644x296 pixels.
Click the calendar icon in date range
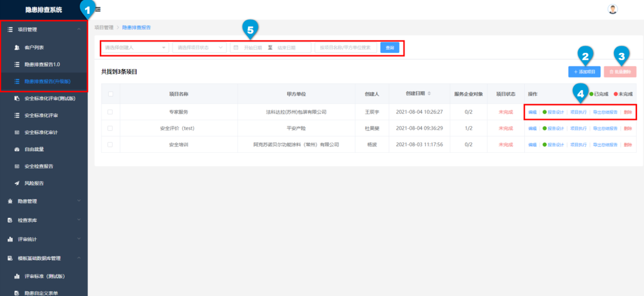click(236, 48)
